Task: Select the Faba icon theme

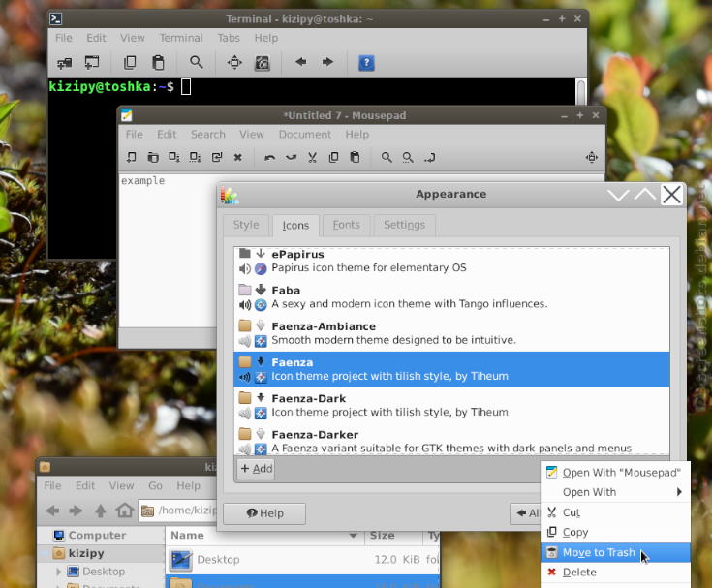Action: pos(451,297)
